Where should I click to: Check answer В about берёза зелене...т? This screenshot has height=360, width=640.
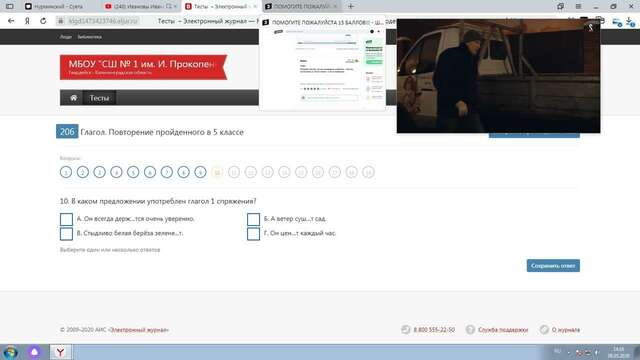coord(66,234)
